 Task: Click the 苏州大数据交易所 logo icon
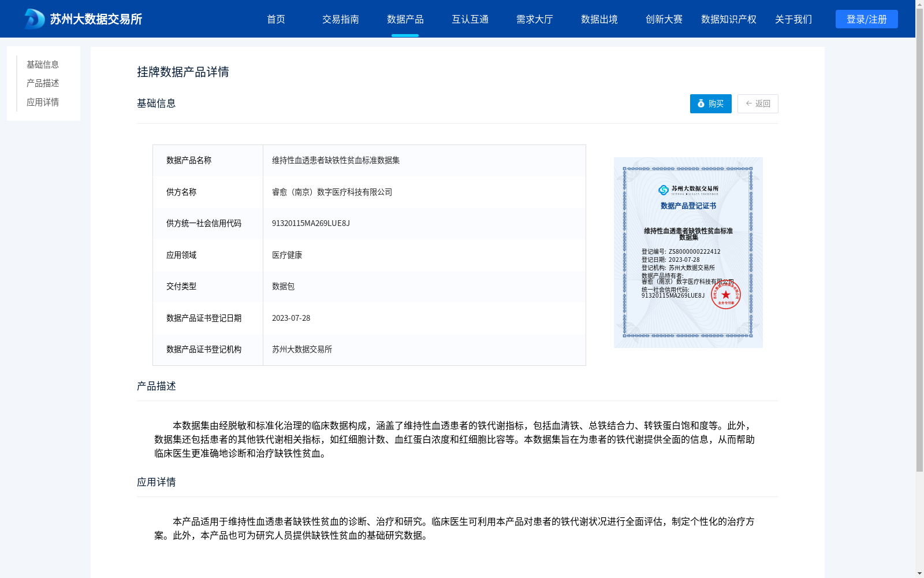click(x=35, y=19)
